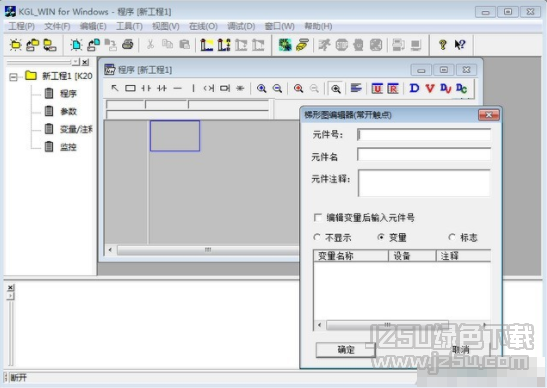Click the Print icon in main toolbar
The height and width of the screenshot is (388, 547).
[x=128, y=45]
